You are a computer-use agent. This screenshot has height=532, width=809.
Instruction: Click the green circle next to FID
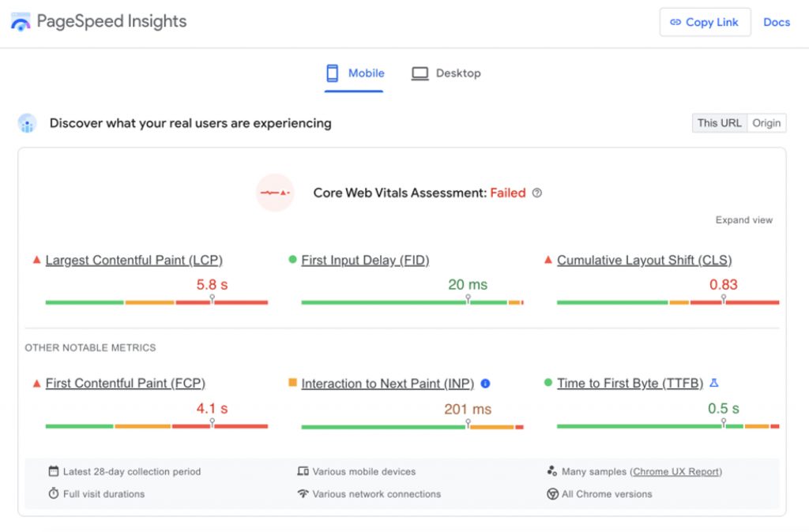click(292, 260)
